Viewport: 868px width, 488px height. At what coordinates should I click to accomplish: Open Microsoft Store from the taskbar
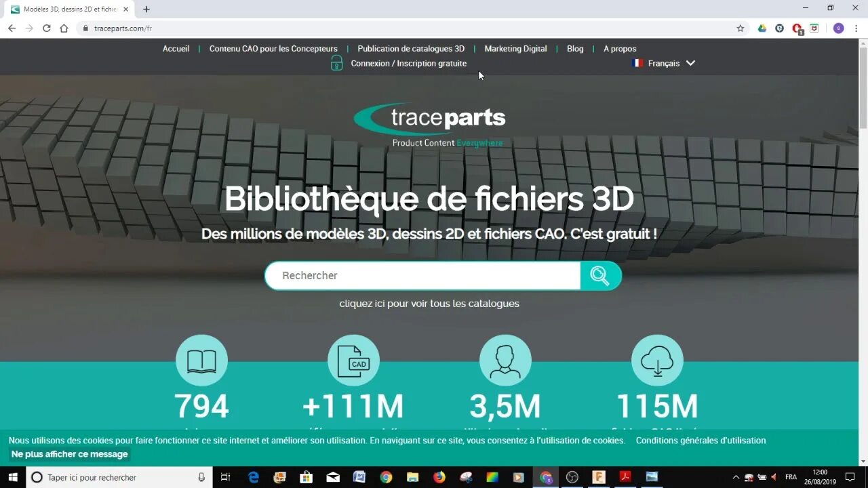[306, 477]
